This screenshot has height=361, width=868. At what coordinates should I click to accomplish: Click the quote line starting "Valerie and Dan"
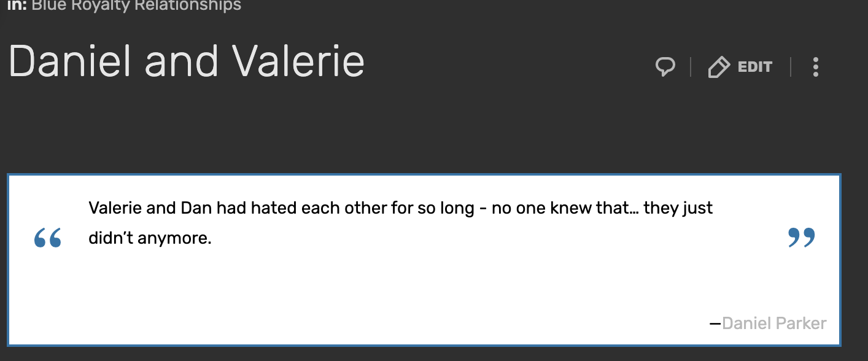(x=400, y=208)
